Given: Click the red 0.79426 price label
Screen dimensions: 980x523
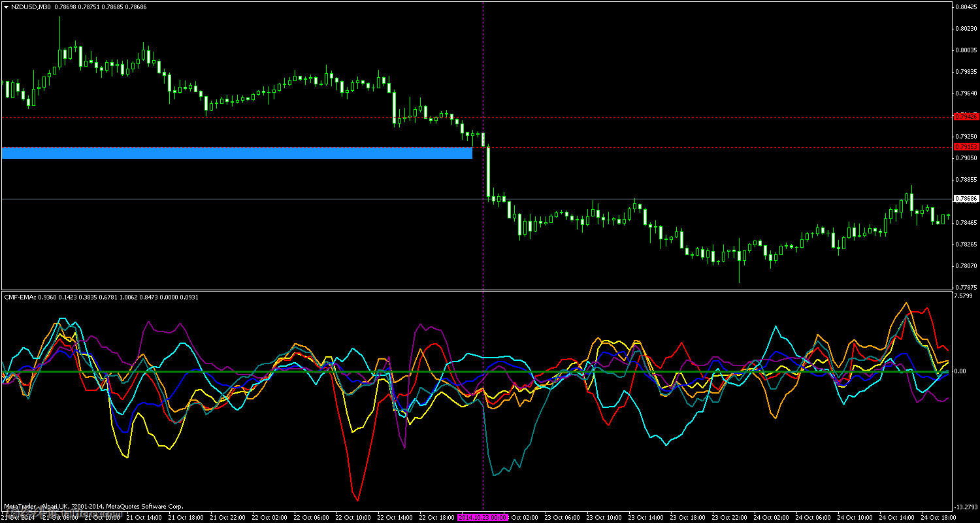Looking at the screenshot, I should coord(966,117).
